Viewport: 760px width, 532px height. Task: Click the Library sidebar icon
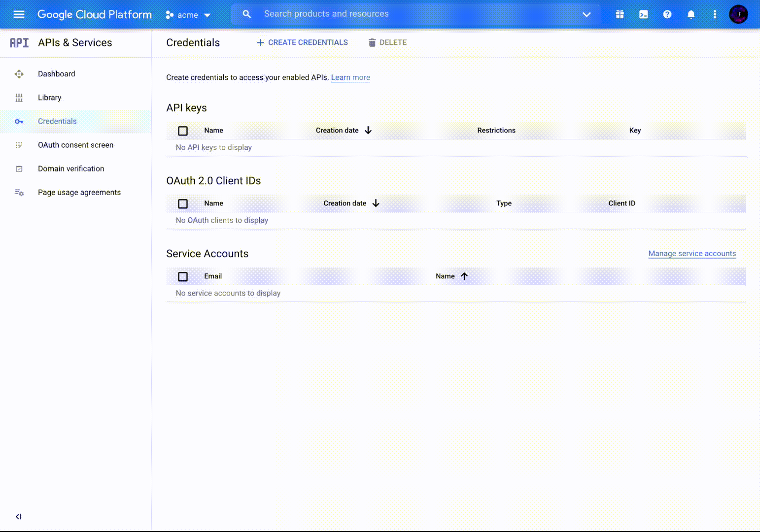click(19, 98)
